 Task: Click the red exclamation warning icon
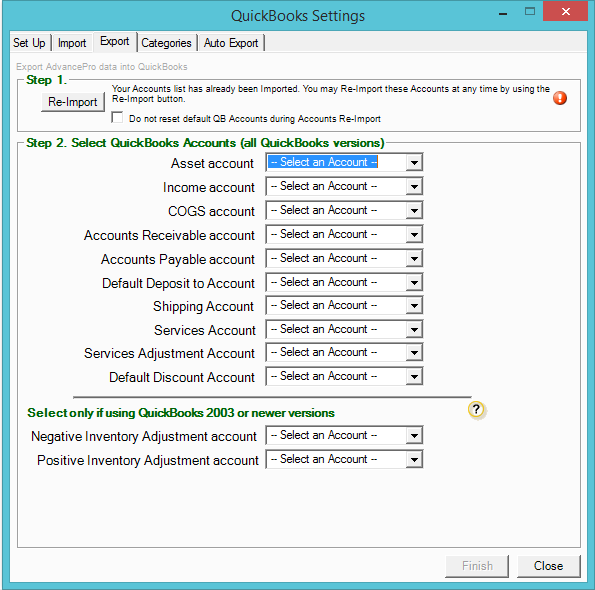click(x=560, y=98)
